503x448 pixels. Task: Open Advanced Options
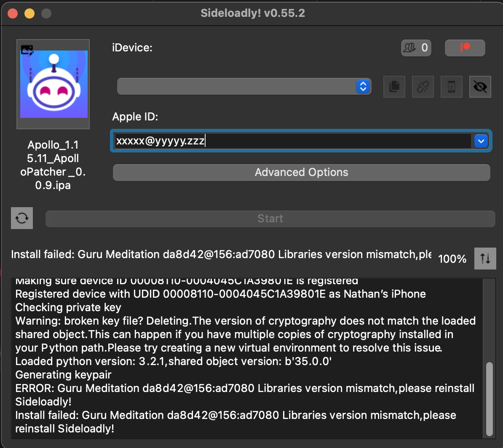tap(301, 173)
